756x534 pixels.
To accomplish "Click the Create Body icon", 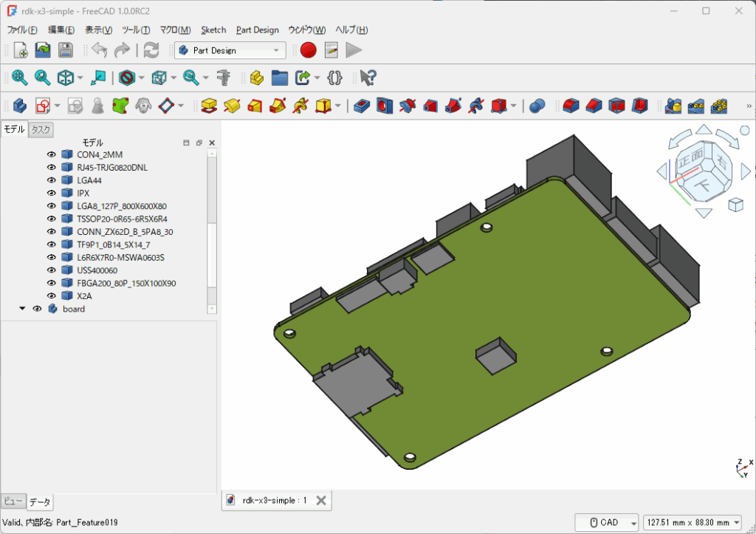I will pos(19,106).
